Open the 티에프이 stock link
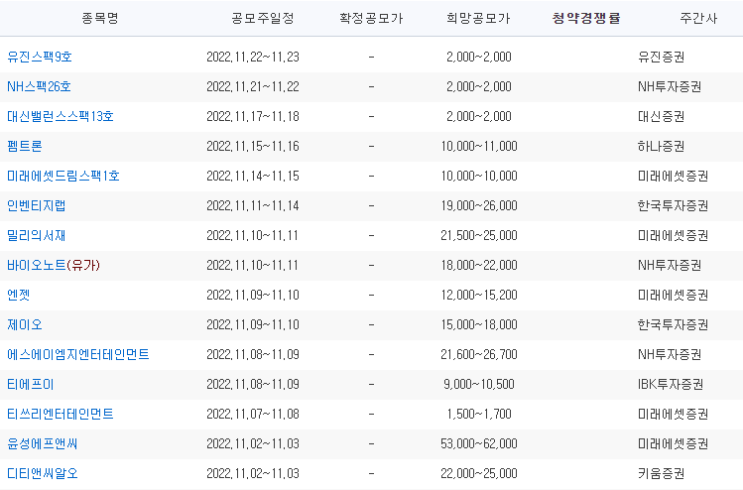Screen dimensions: 743x490 30,385
